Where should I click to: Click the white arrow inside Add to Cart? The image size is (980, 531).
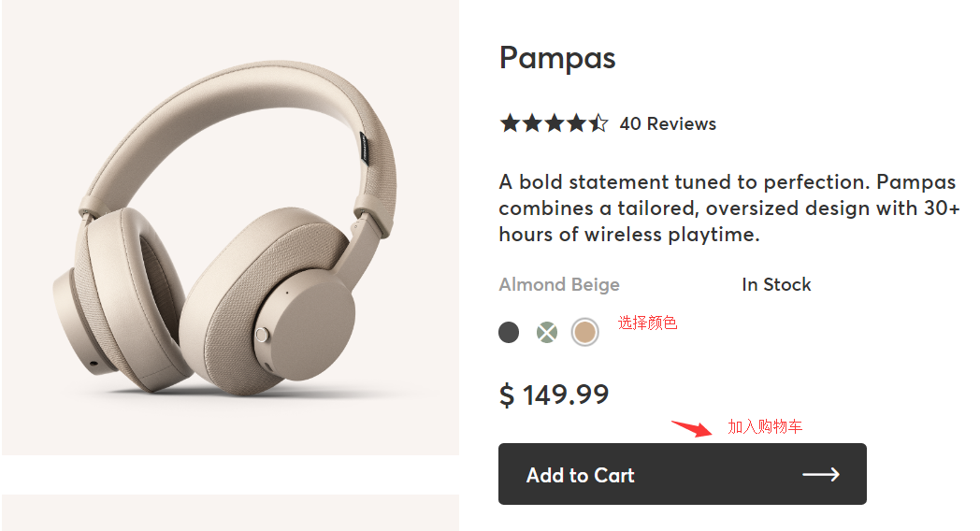point(820,474)
